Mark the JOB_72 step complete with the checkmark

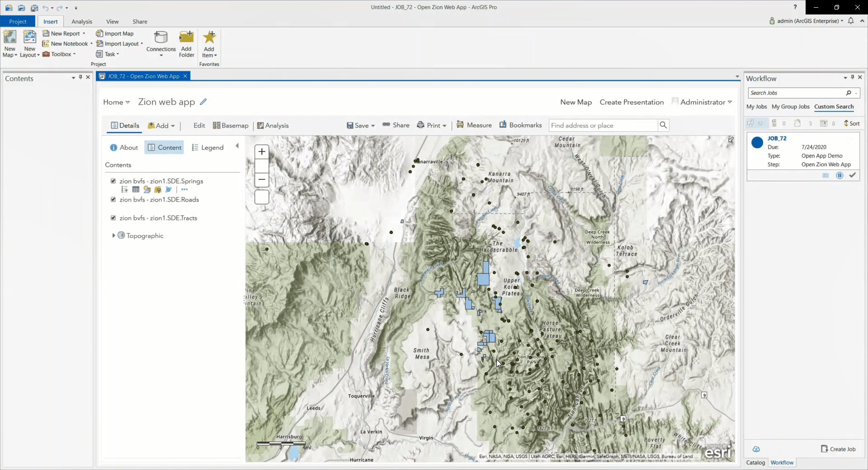tap(853, 175)
